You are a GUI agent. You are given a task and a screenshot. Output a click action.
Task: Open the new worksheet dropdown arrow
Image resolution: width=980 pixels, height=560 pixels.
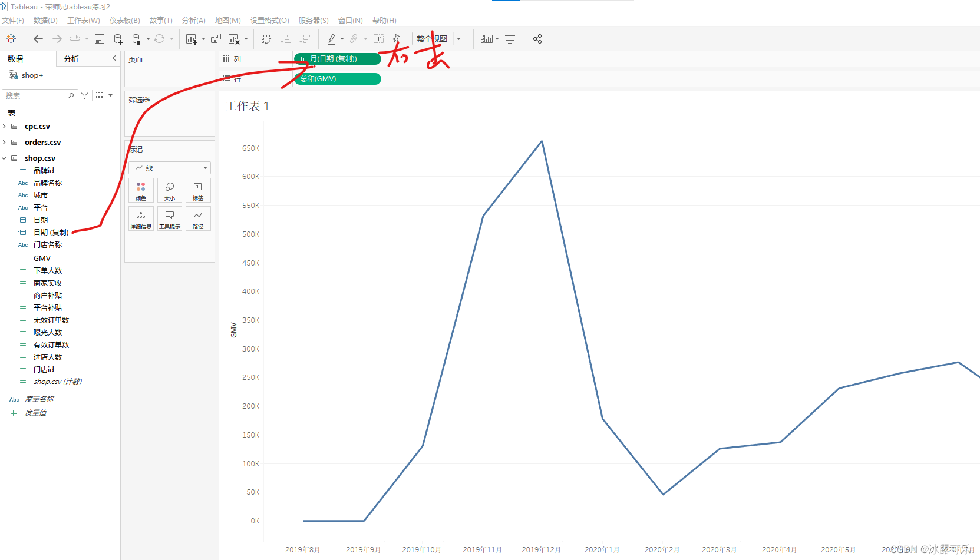pyautogui.click(x=203, y=39)
